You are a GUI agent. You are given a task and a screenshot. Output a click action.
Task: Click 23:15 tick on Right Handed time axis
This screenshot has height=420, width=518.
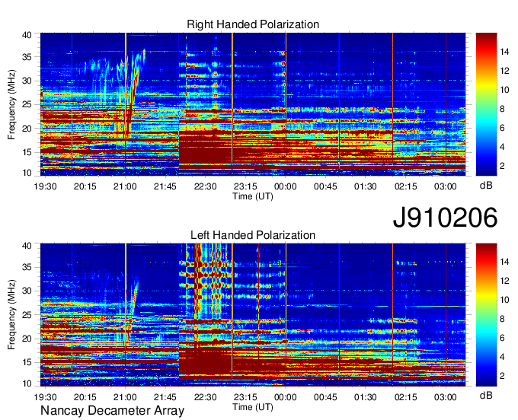[245, 186]
